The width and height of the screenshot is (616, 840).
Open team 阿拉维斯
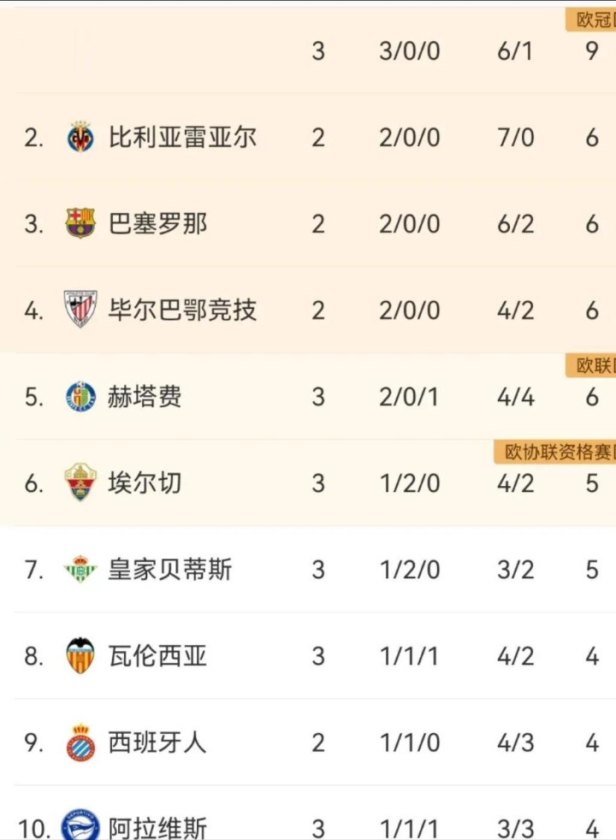tap(157, 828)
